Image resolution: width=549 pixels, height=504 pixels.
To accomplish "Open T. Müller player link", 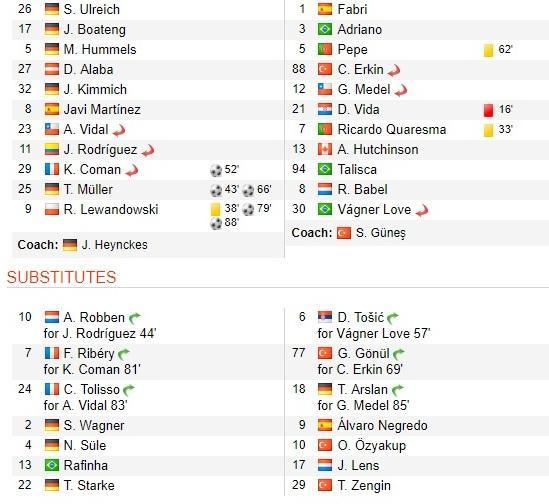I will pyautogui.click(x=88, y=189).
